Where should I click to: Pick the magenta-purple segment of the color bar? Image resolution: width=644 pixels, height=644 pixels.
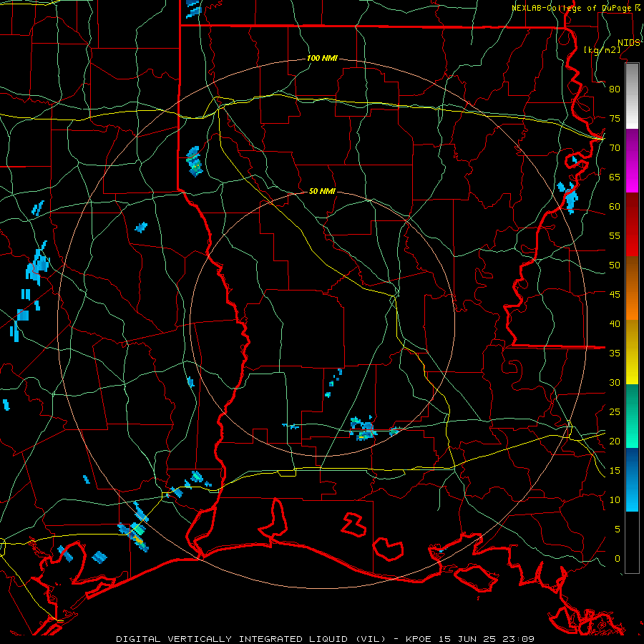(x=632, y=161)
